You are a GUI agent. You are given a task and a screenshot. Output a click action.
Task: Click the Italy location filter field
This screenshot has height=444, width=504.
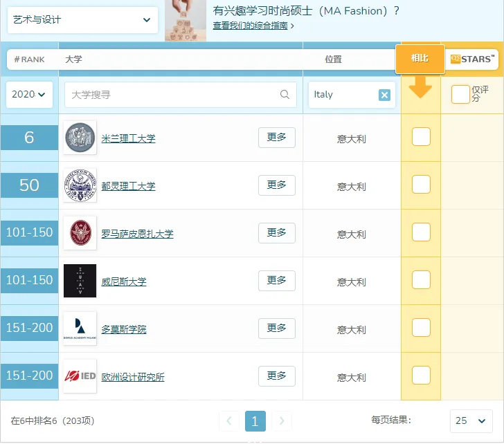click(352, 95)
